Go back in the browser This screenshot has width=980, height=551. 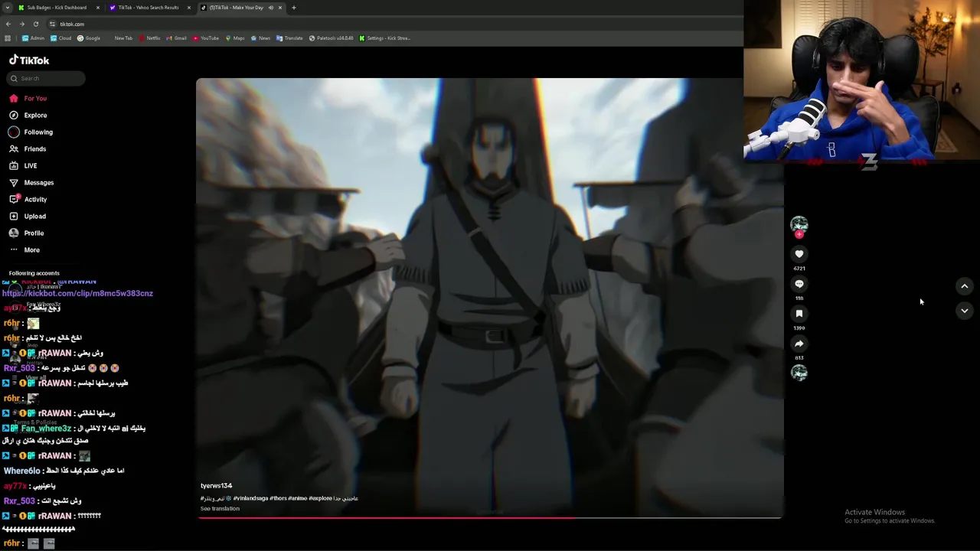(x=8, y=24)
